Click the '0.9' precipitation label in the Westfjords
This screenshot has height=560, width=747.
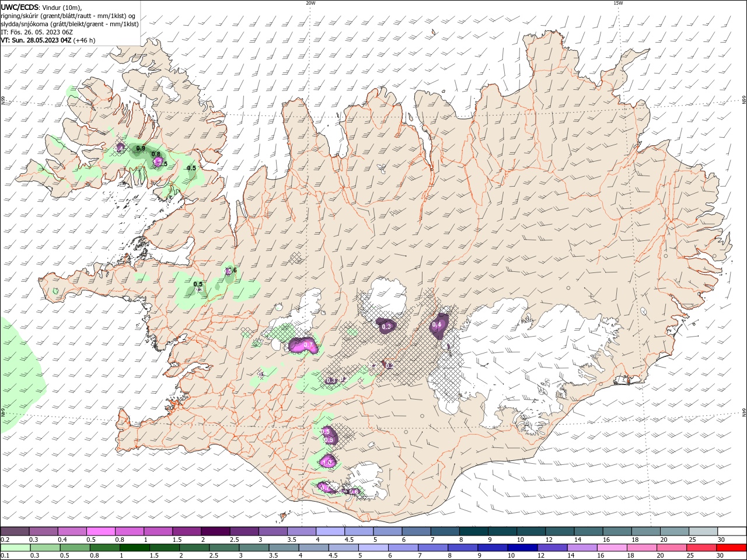coord(141,149)
